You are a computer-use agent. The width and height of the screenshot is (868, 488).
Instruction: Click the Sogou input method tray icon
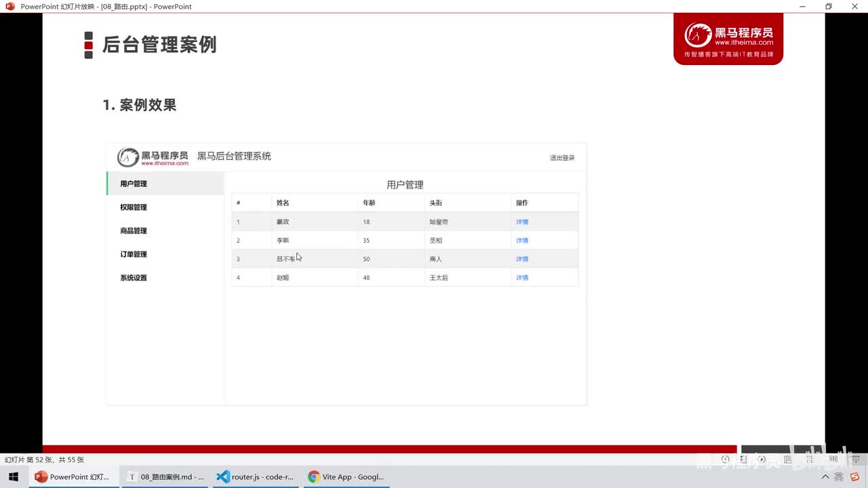pos(855,476)
